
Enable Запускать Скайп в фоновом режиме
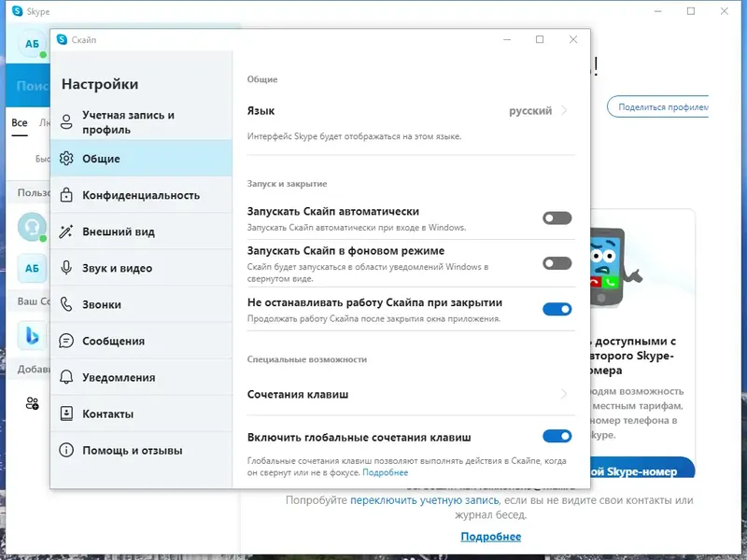[x=557, y=262]
